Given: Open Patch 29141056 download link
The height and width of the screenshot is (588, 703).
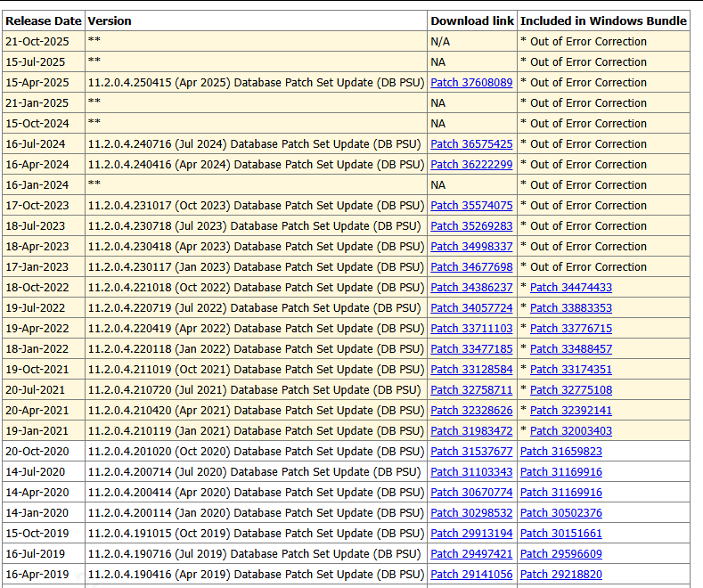Looking at the screenshot, I should pyautogui.click(x=471, y=574).
